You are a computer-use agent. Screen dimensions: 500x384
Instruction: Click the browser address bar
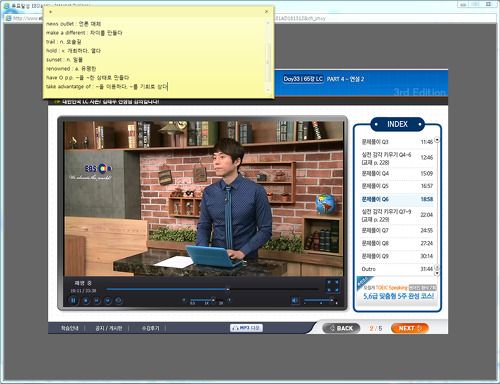pos(250,18)
